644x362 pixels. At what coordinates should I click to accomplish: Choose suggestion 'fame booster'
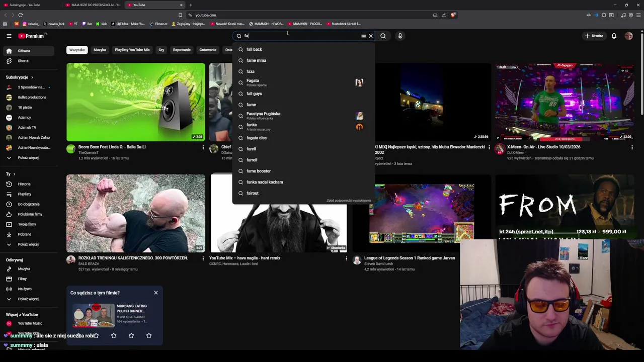tap(303, 171)
